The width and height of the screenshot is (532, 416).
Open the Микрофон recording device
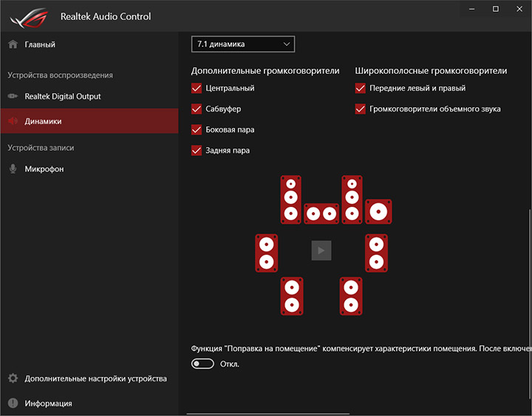tap(44, 168)
